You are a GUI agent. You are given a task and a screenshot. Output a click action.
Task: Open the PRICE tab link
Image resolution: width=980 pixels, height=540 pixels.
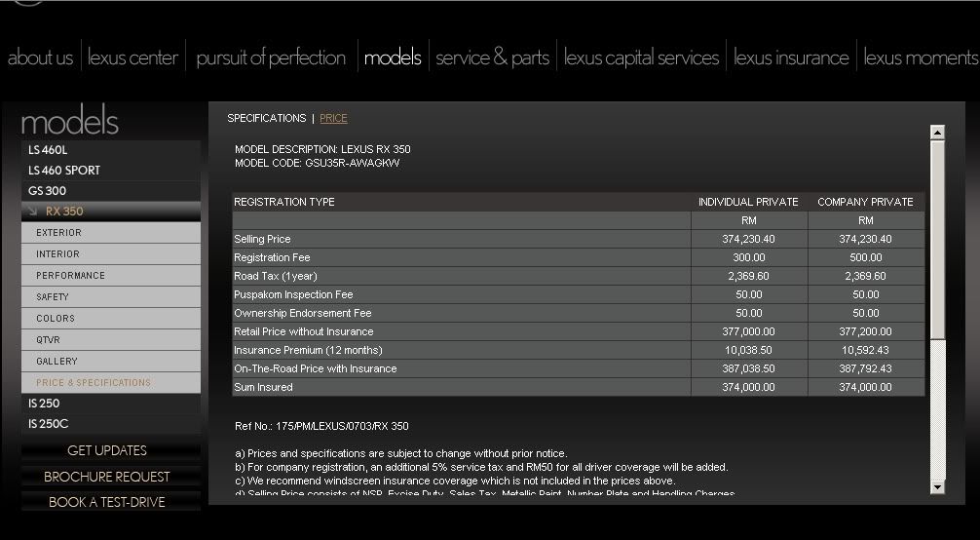click(x=333, y=119)
